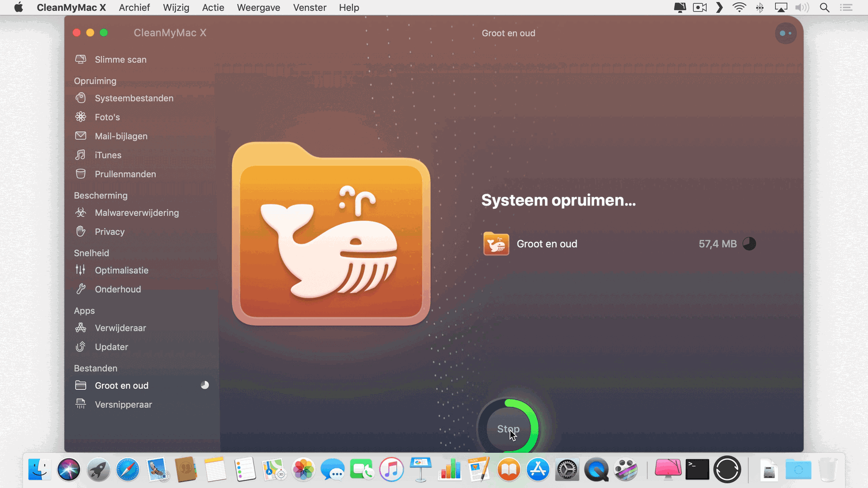Screen dimensions: 868x488
Task: Open Photos from the Dock
Action: tap(303, 470)
